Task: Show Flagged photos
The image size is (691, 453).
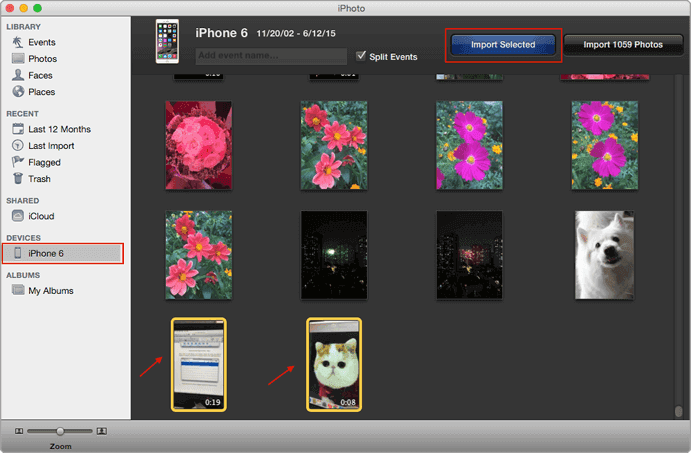Action: (36, 162)
